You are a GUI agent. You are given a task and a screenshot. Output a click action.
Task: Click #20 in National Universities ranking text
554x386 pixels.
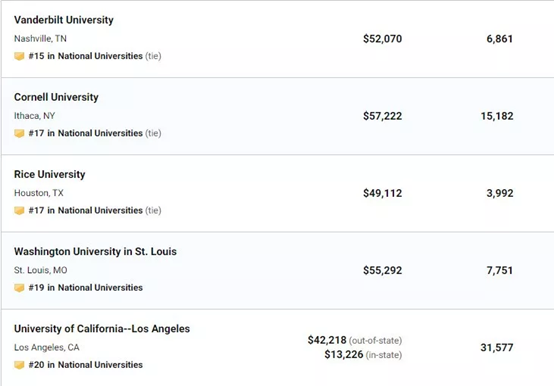[x=86, y=365]
